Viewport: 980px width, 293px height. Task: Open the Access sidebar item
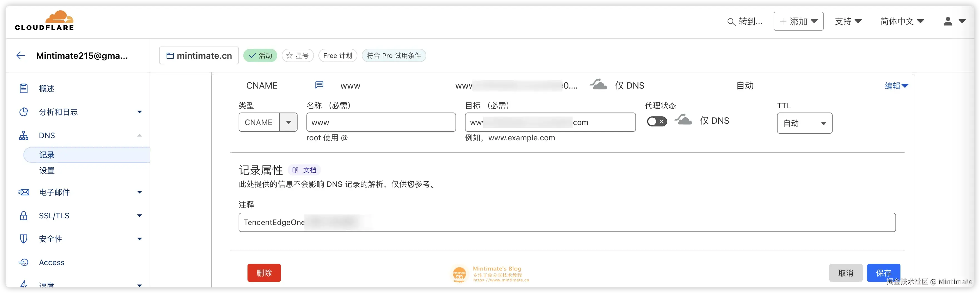click(52, 263)
